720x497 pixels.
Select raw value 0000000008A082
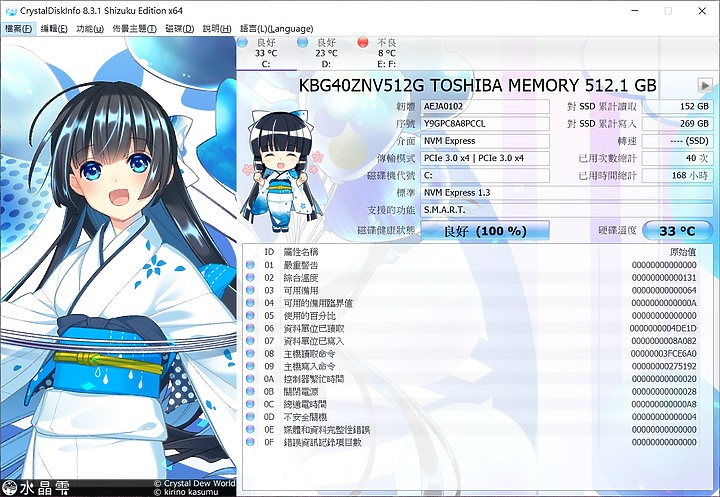click(664, 341)
